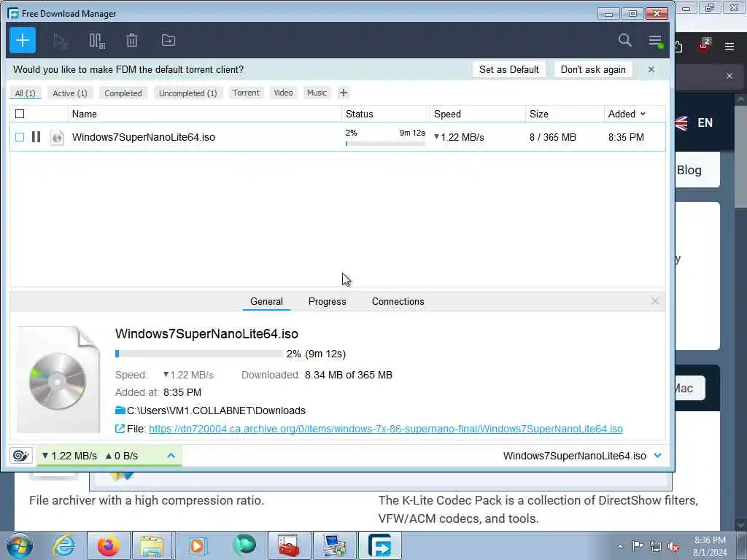Image resolution: width=747 pixels, height=560 pixels.
Task: Show hidden tray icons arrow
Action: pos(620,547)
